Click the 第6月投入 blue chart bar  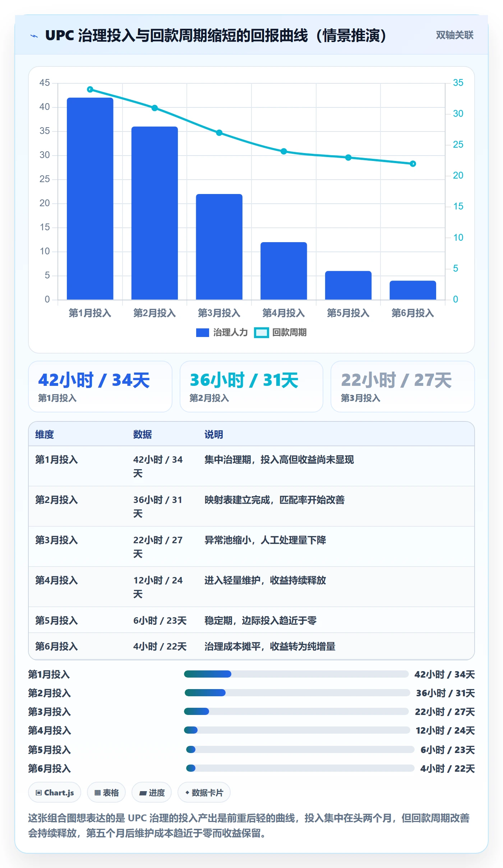413,290
